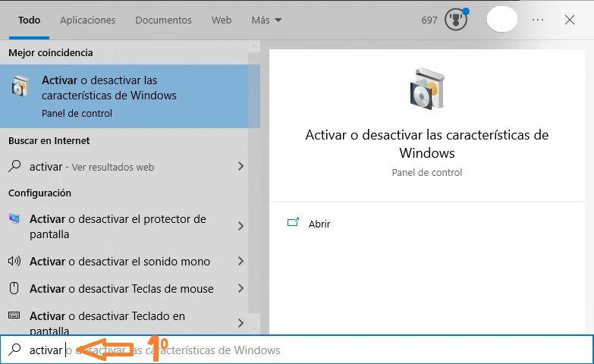Viewport: 594px width, 364px height.
Task: Expand the Más dropdown
Action: tap(266, 20)
